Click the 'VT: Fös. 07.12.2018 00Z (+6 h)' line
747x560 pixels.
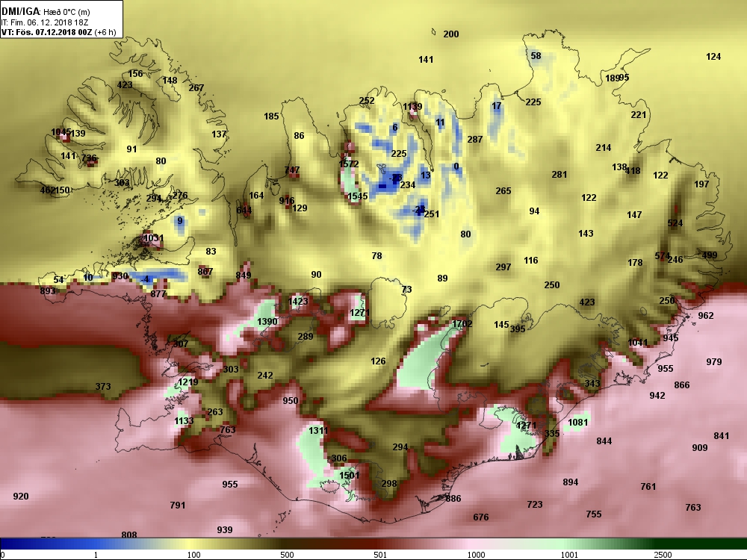pyautogui.click(x=58, y=32)
